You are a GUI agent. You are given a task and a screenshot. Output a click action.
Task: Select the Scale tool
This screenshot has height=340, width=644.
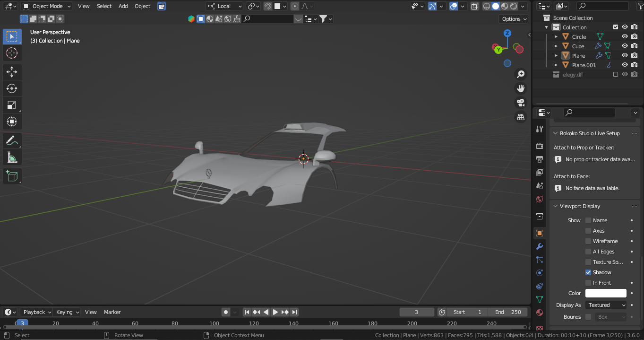coord(12,105)
